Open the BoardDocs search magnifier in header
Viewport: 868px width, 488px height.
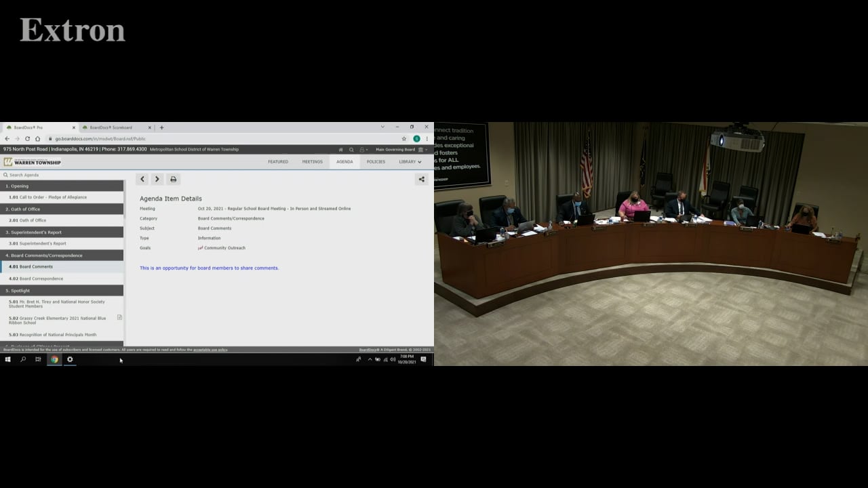click(351, 150)
